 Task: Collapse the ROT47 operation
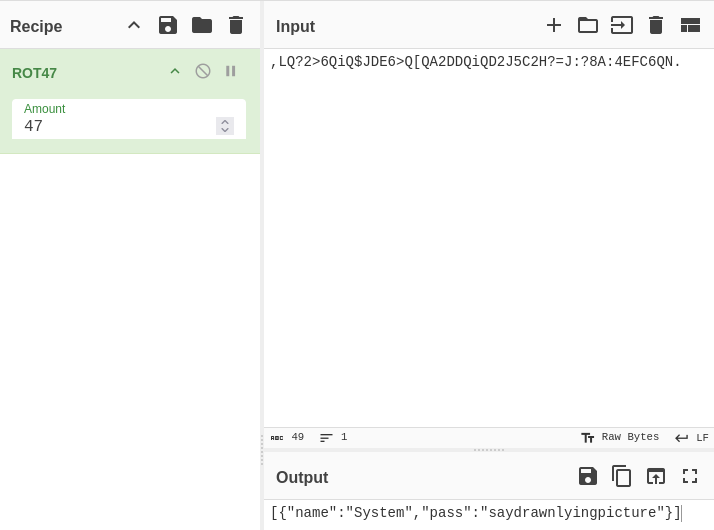click(x=175, y=71)
